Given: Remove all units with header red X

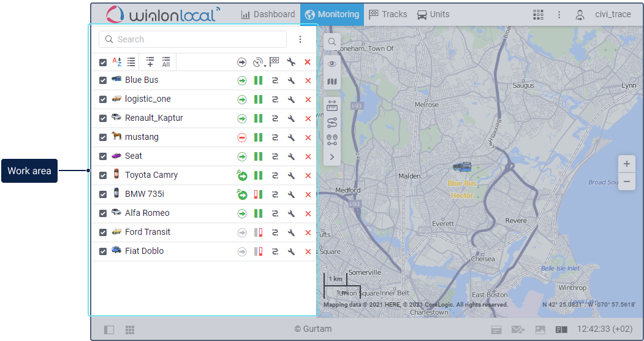Looking at the screenshot, I should (308, 63).
